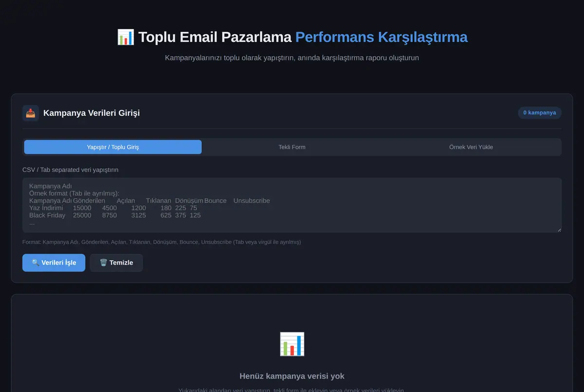Click the Kampanya Verileri Girişi heading
Viewport: 584px width, 392px height.
(91, 113)
